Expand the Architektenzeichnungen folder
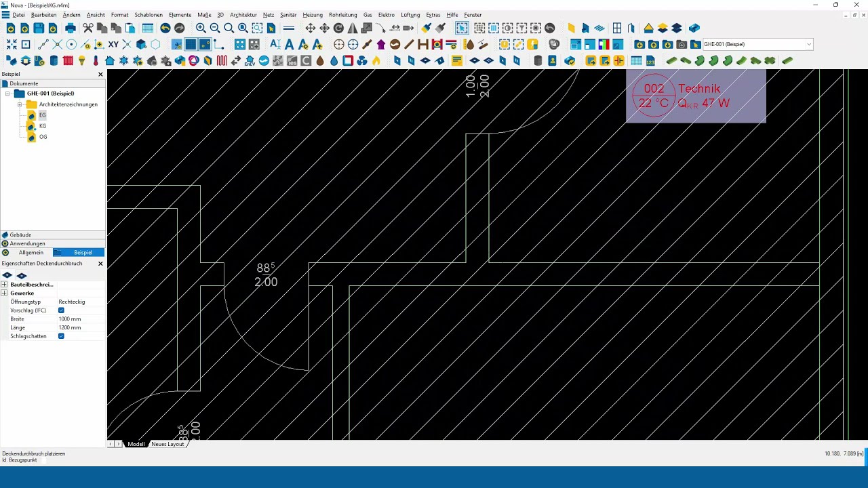 pyautogui.click(x=20, y=104)
